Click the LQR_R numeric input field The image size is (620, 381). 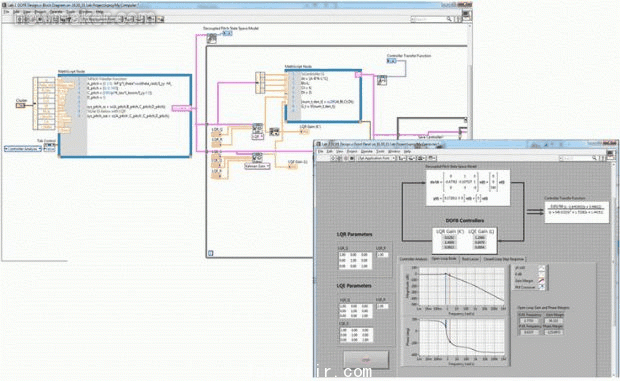382,255
